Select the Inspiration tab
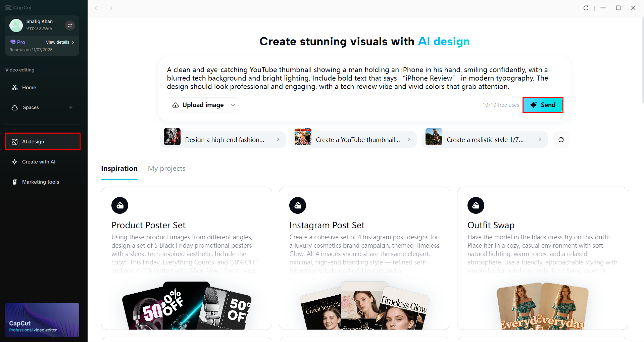 [119, 168]
